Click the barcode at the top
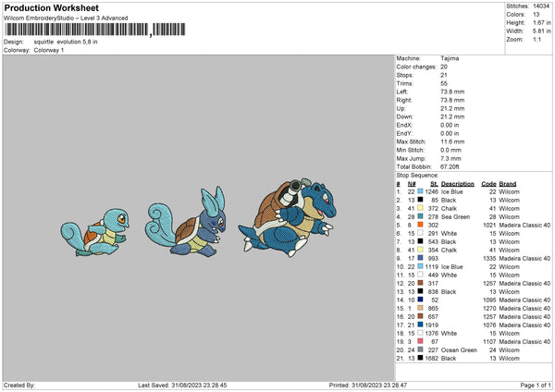 (94, 30)
